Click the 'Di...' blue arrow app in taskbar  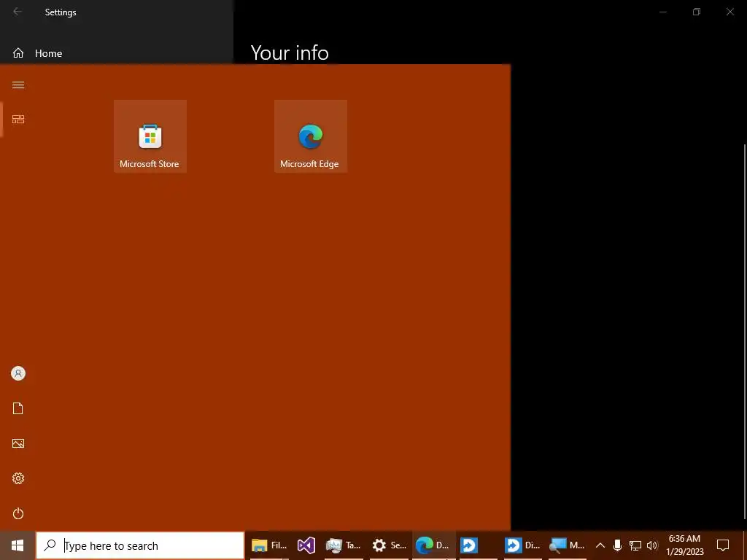(x=522, y=545)
